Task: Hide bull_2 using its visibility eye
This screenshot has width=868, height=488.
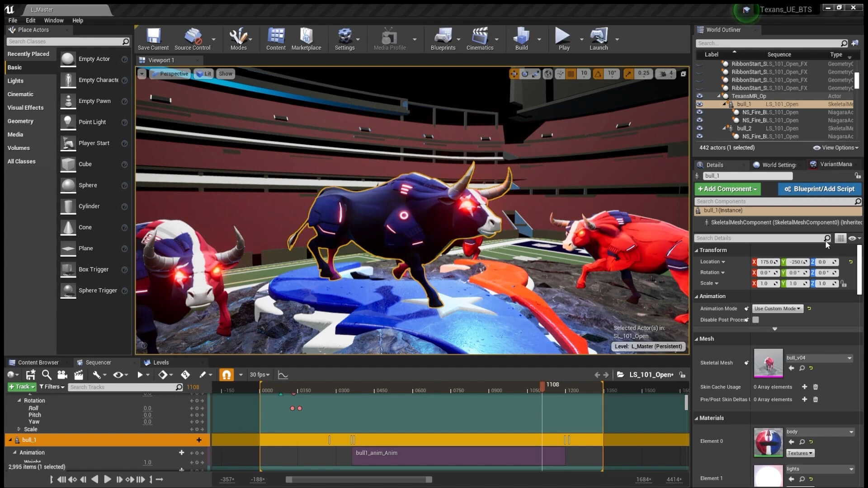Action: (700, 128)
